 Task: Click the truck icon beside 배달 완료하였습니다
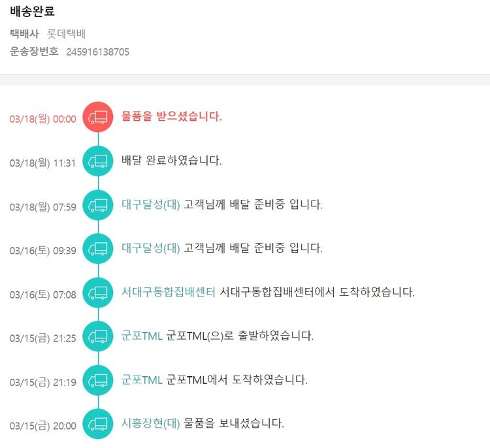[98, 161]
